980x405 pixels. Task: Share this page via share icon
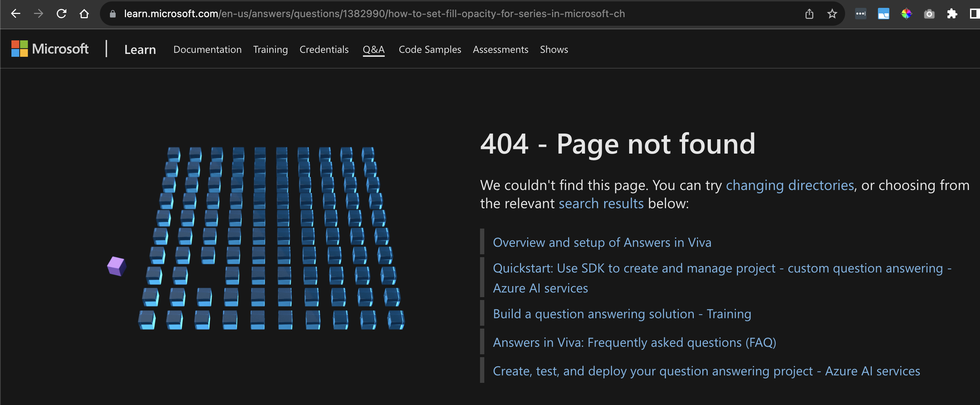point(809,14)
